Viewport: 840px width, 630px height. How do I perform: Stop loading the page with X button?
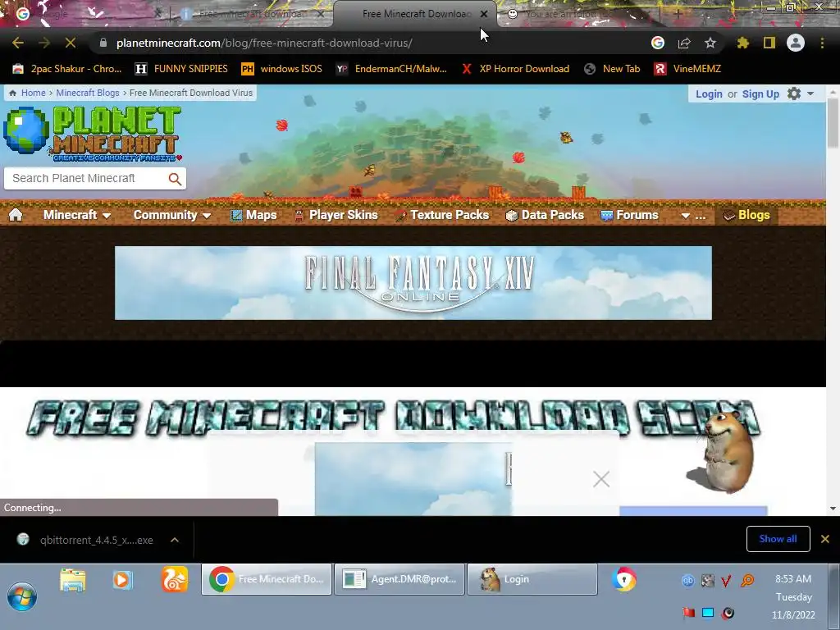[x=71, y=43]
